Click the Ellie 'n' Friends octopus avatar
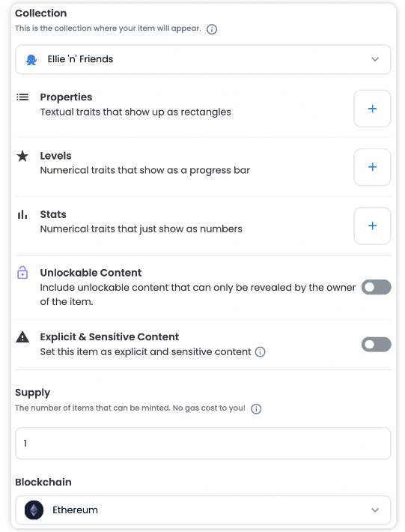The image size is (405, 532). [x=31, y=60]
